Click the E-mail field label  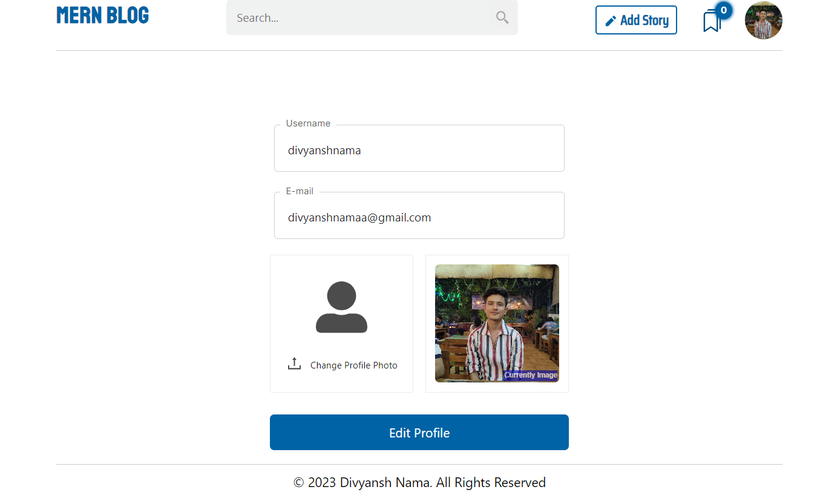(x=299, y=191)
